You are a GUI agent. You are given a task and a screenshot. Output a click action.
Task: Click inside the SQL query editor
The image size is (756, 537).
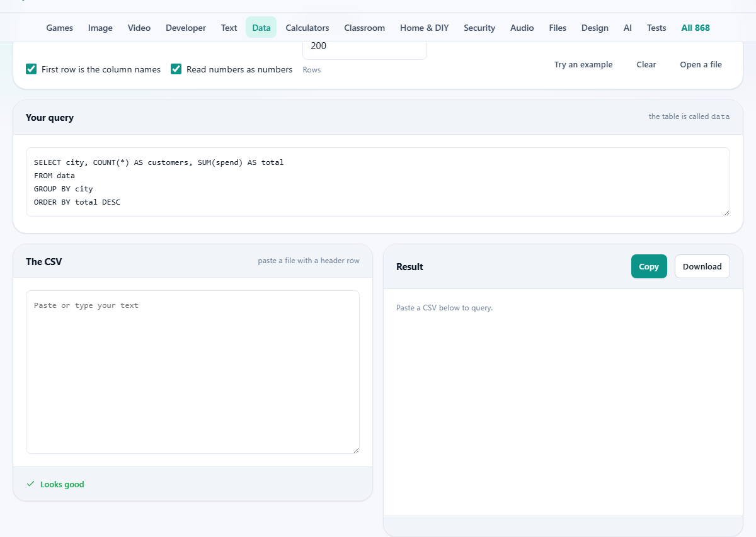[378, 182]
